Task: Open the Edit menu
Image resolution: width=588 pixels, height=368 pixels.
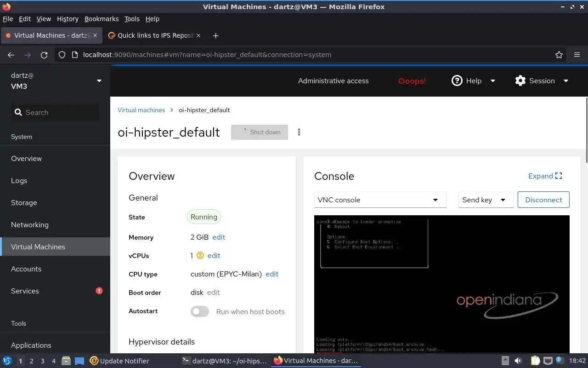Action: [x=25, y=19]
